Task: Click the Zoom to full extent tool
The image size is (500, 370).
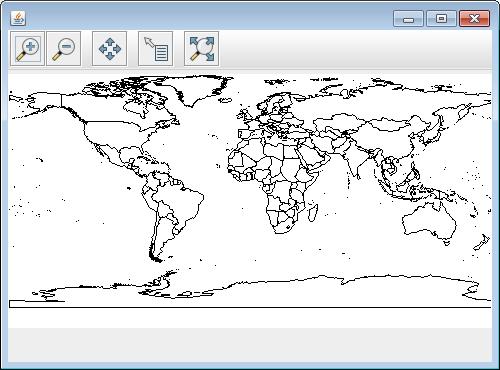Action: pyautogui.click(x=201, y=49)
